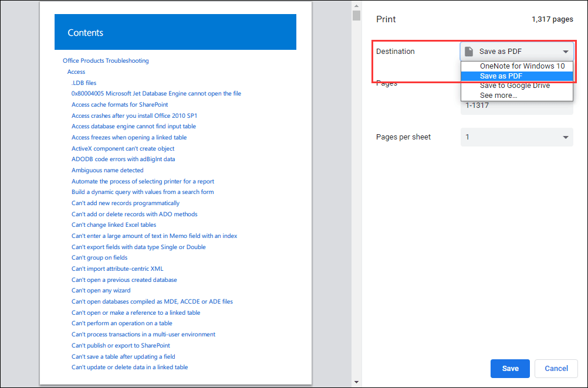Screen dimensions: 588x388
Task: Open Access database engine cannot find input table
Action: (x=134, y=127)
